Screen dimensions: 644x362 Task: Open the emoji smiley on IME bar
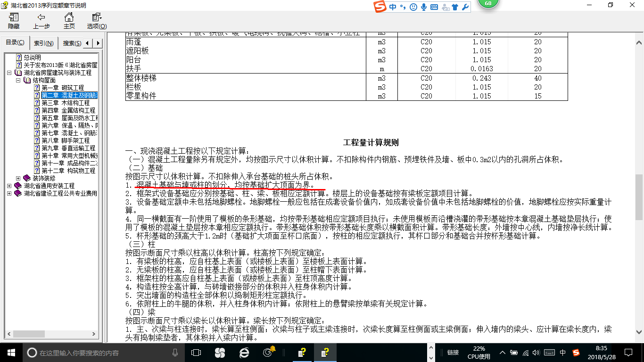[413, 7]
